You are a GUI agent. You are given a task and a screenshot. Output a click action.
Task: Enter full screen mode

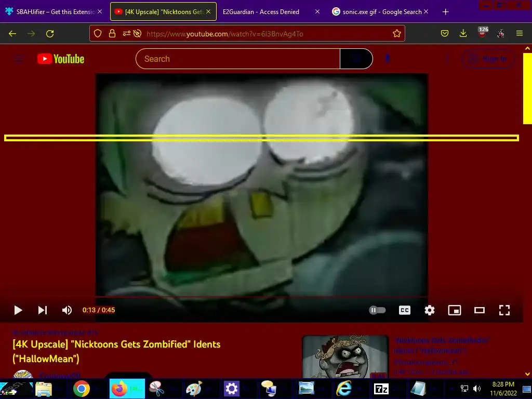[x=504, y=310]
